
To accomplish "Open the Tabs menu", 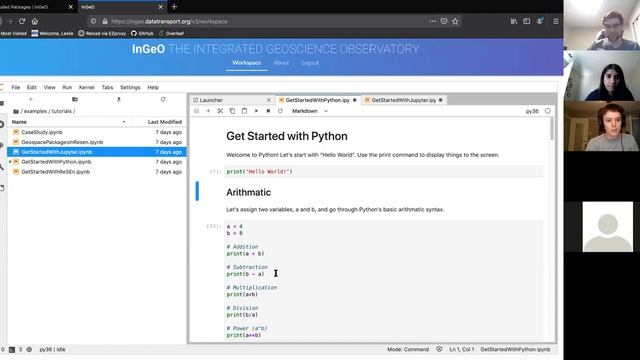I will tap(107, 87).
